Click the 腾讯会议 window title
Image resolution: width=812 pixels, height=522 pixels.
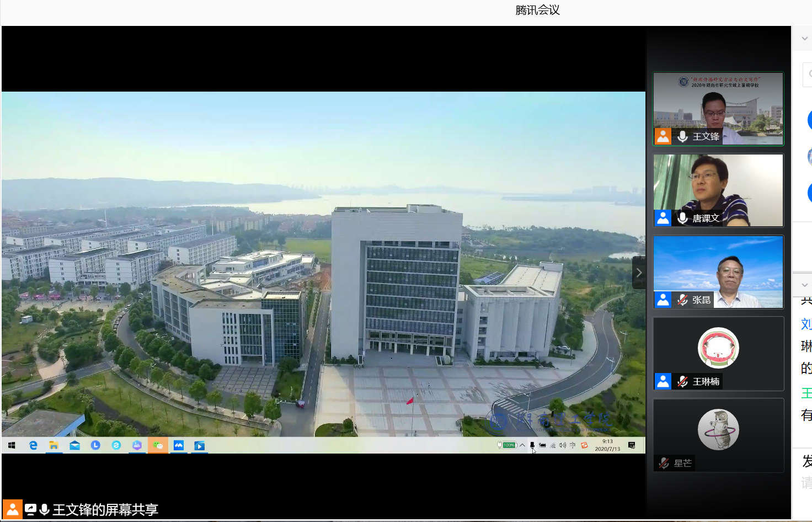pos(537,10)
